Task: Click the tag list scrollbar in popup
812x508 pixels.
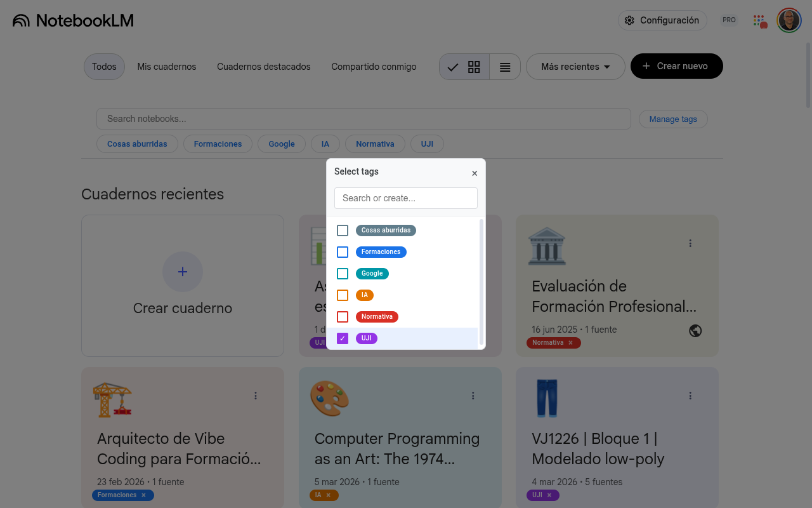Action: click(481, 282)
